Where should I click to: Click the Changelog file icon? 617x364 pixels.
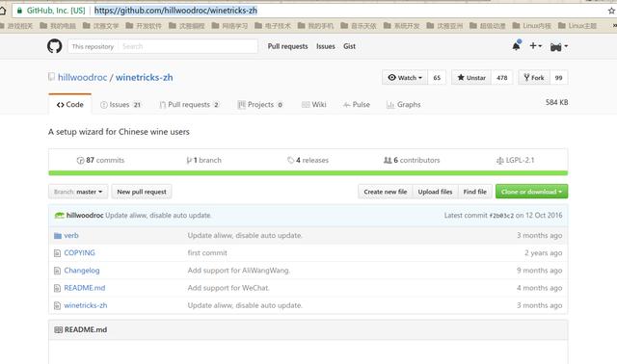58,271
